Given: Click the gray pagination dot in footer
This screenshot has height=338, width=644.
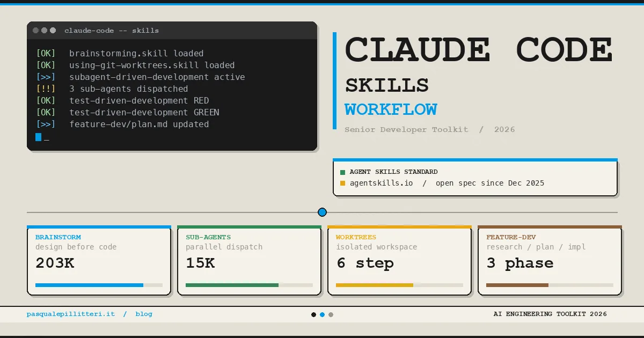Looking at the screenshot, I should coord(331,315).
